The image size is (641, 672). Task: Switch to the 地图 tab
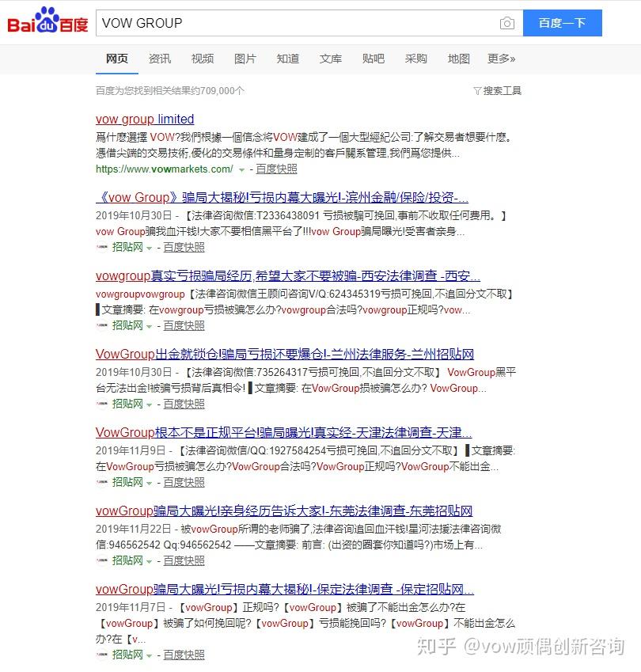458,59
